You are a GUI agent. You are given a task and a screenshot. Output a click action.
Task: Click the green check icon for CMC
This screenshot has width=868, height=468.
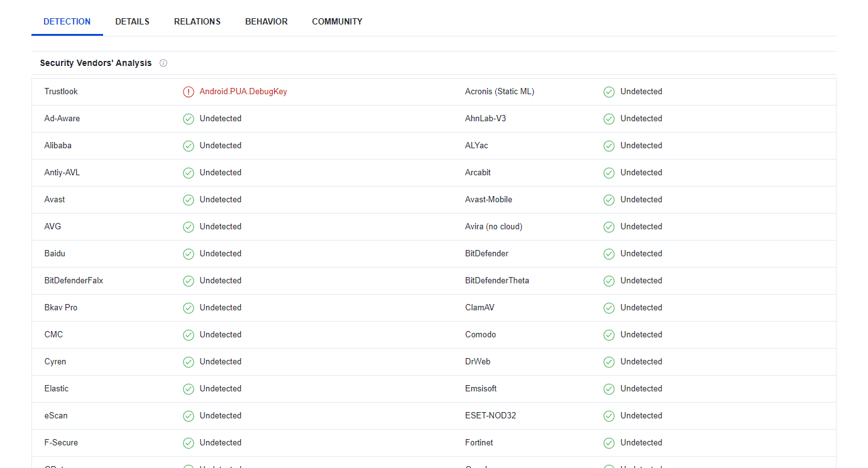(189, 335)
